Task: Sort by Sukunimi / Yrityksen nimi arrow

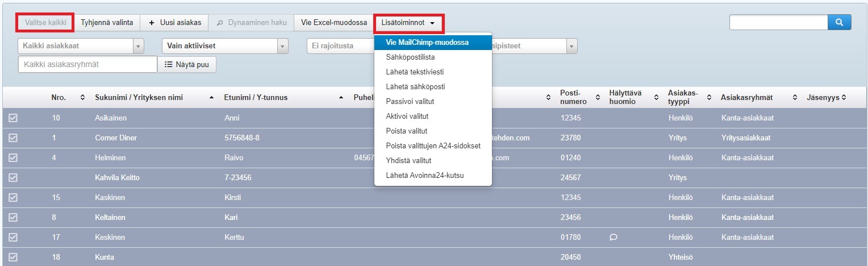Action: pyautogui.click(x=212, y=98)
